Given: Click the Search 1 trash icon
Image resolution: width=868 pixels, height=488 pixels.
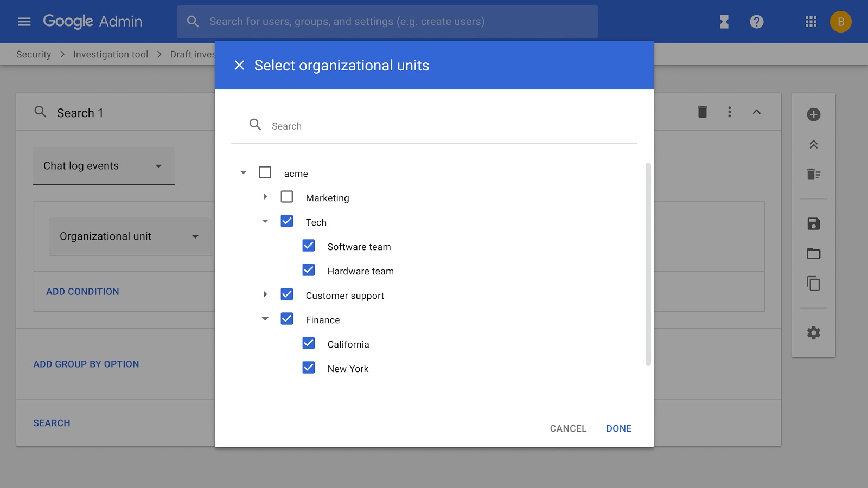Looking at the screenshot, I should [x=702, y=112].
